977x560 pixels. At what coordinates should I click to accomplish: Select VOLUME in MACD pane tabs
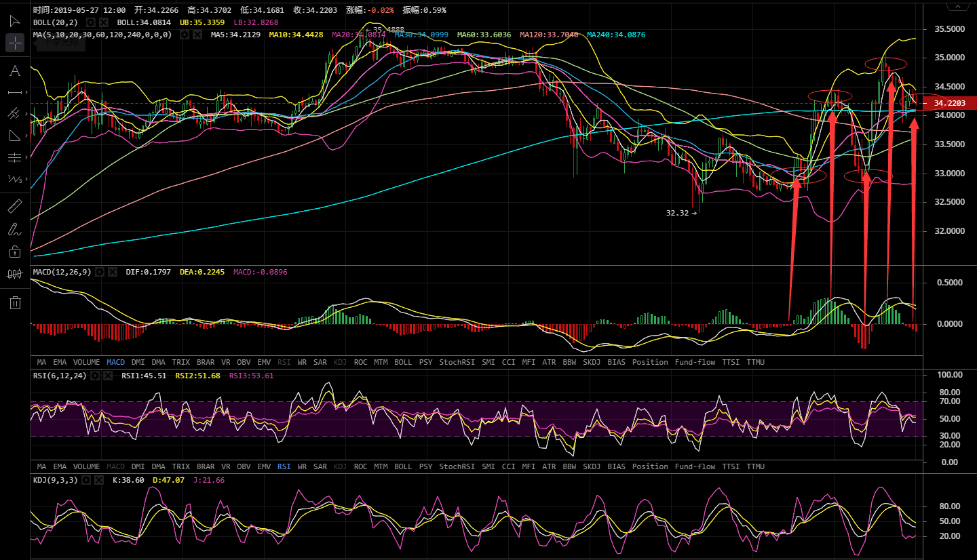coord(86,362)
